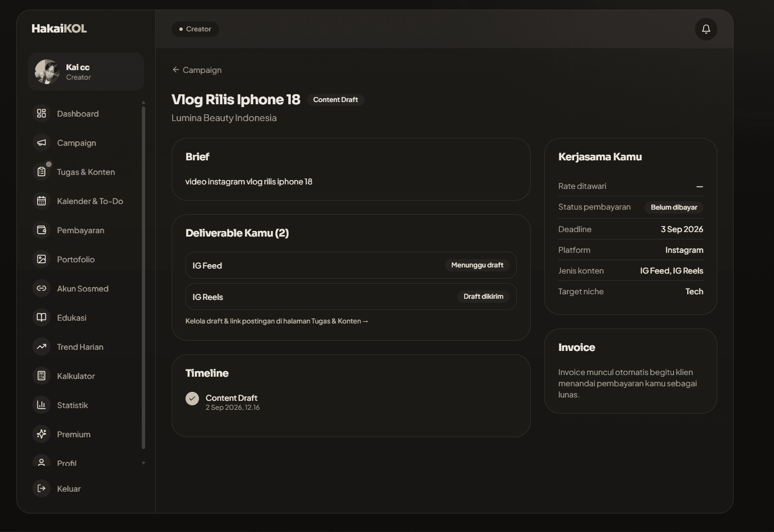
Task: Click the Edukasi book icon
Action: [41, 318]
